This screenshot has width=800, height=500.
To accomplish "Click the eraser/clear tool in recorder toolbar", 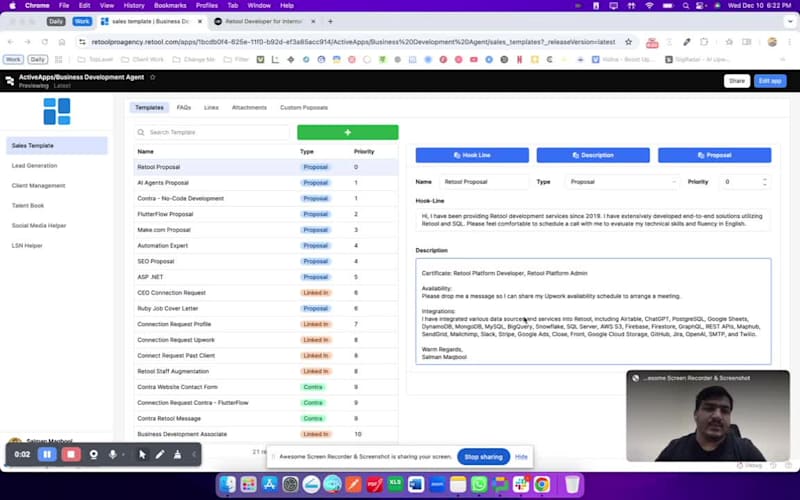I will (177, 454).
